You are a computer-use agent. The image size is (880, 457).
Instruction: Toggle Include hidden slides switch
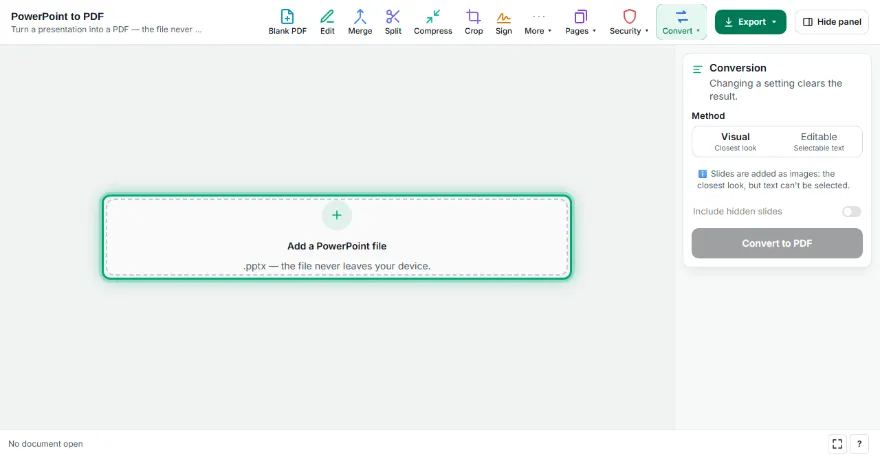[851, 212]
